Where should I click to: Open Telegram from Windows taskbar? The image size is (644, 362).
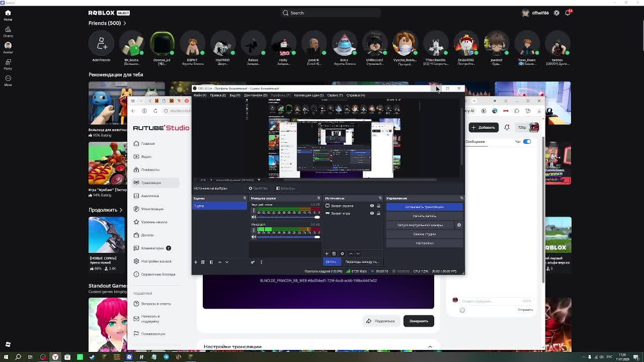click(x=166, y=357)
